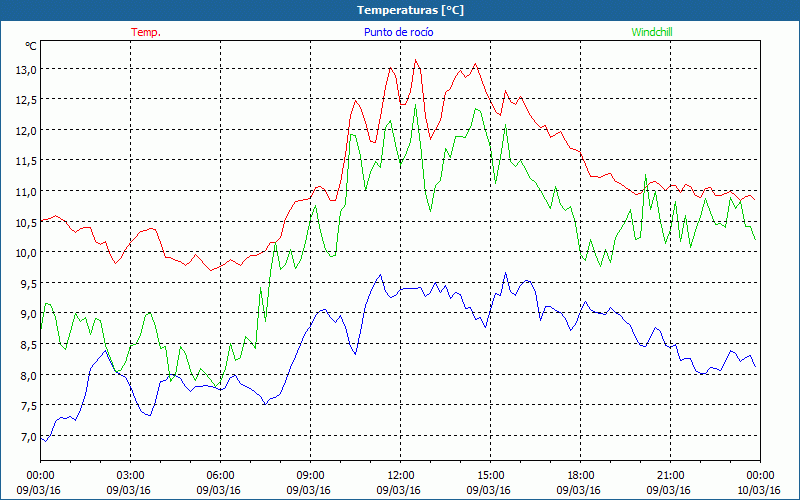Click the 06:00 time axis label

click(220, 476)
